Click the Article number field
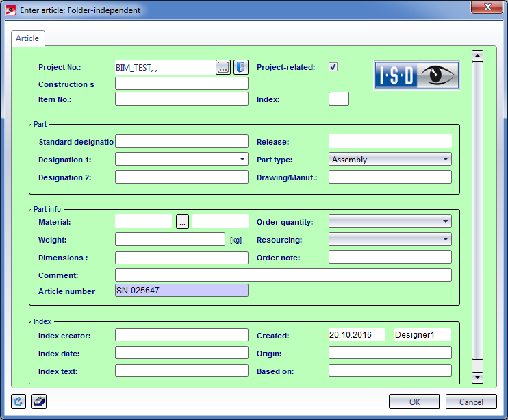The width and height of the screenshot is (508, 420). (x=181, y=291)
